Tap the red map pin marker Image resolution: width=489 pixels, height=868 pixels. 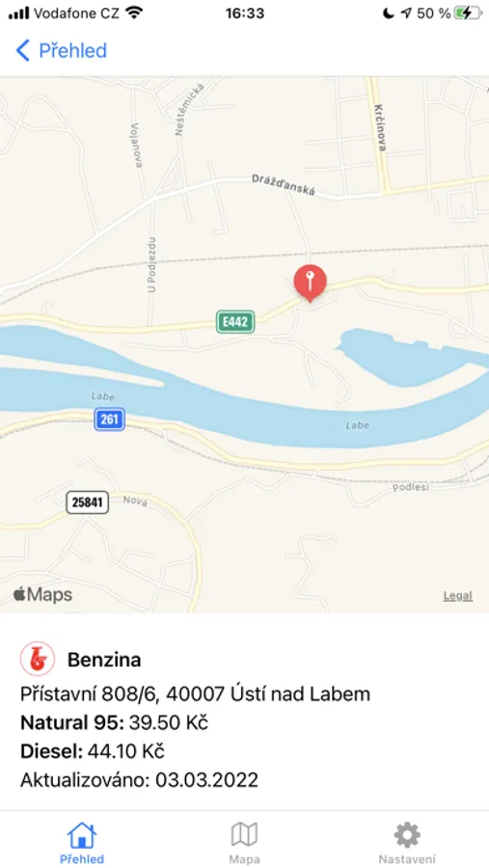[310, 283]
